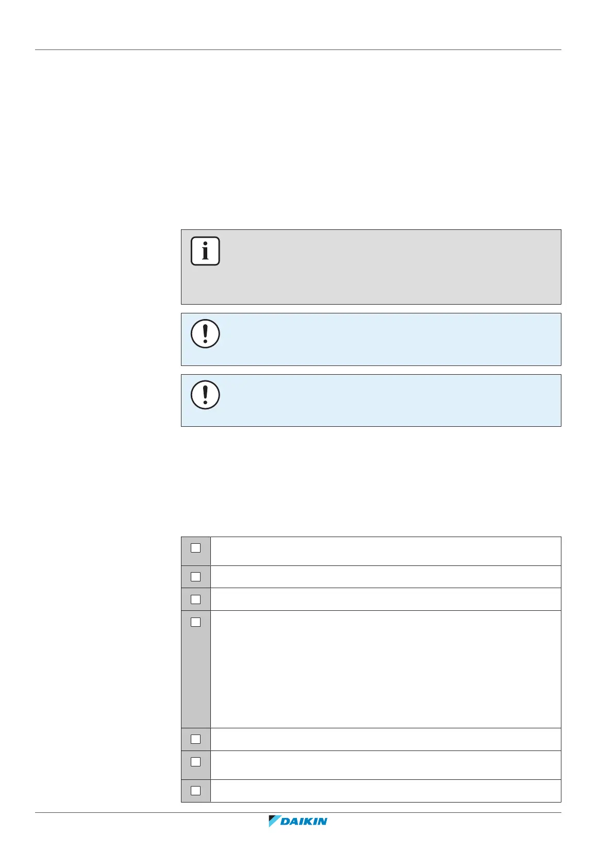Check the last checkbox in the checklist

pyautogui.click(x=196, y=790)
